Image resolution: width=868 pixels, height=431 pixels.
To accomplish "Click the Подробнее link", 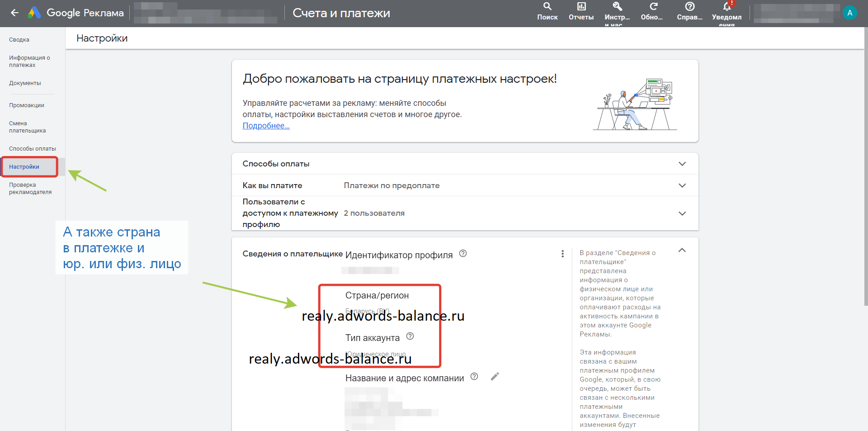I will pos(266,126).
